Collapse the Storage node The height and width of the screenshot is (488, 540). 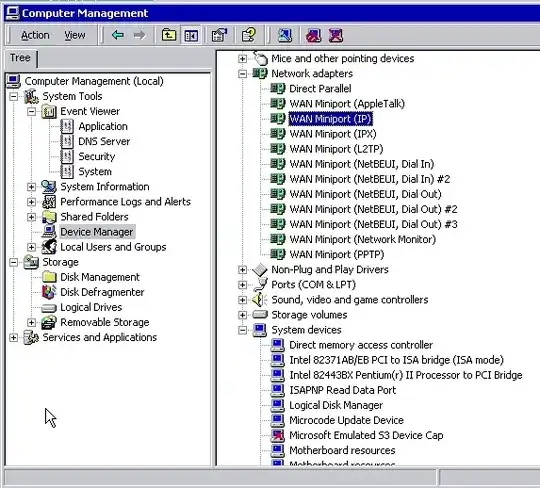[x=13, y=262]
